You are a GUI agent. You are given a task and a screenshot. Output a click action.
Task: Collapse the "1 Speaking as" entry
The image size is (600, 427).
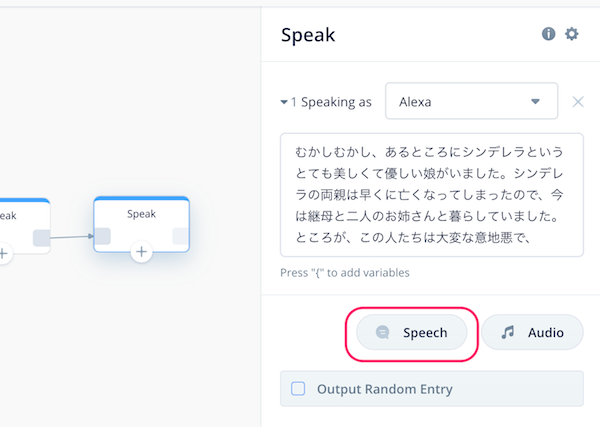point(284,102)
